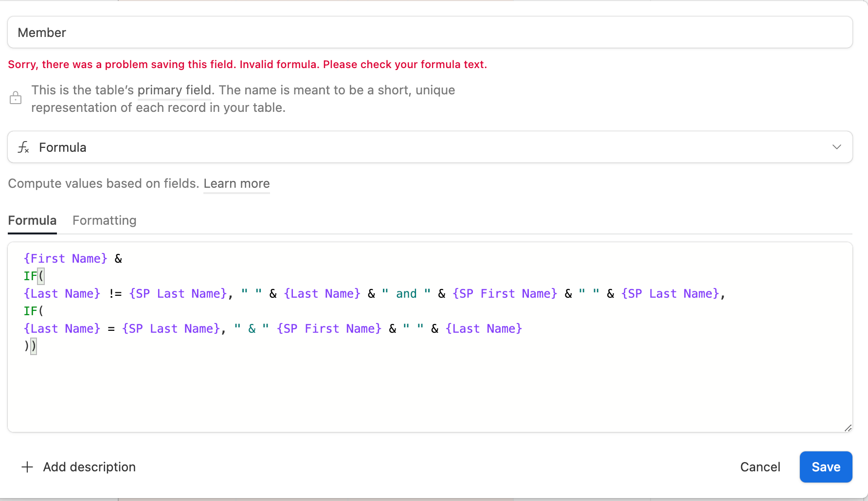This screenshot has height=501, width=868.
Task: Open the Formula field type dropdown
Action: click(430, 147)
